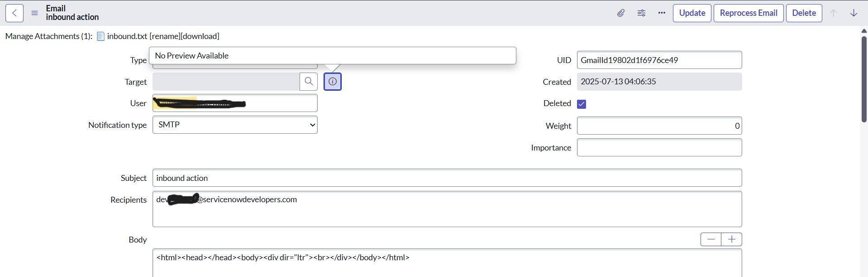This screenshot has height=277, width=868.
Task: Open Target lookup using magnifier icon
Action: click(x=309, y=82)
